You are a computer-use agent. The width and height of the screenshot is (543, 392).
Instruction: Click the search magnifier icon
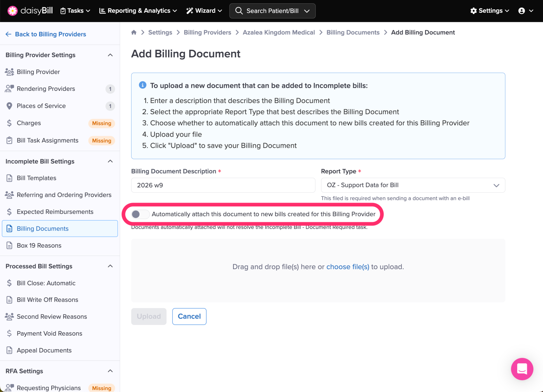pyautogui.click(x=239, y=11)
